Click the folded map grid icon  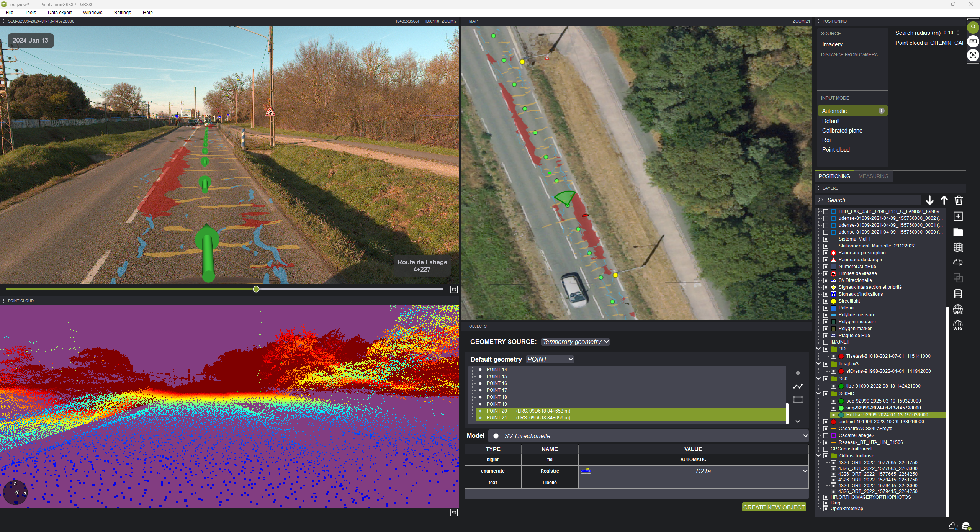958,247
